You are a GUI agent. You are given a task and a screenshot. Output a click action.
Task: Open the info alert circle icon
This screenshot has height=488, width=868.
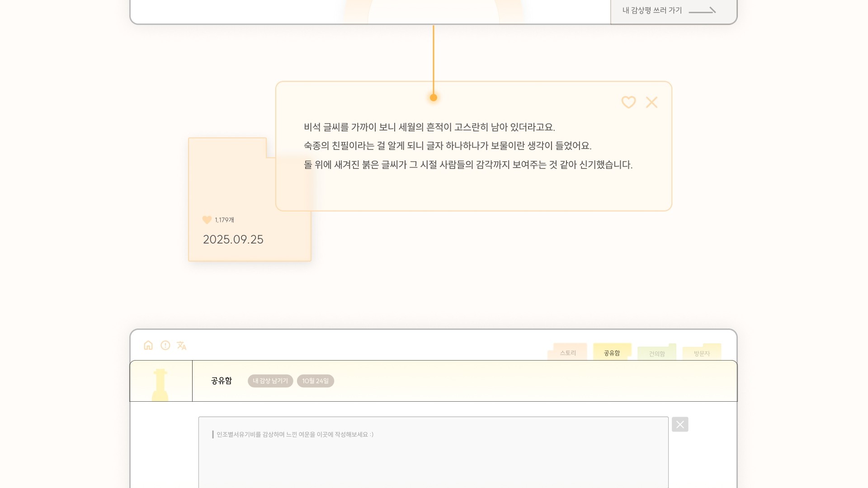[165, 346]
